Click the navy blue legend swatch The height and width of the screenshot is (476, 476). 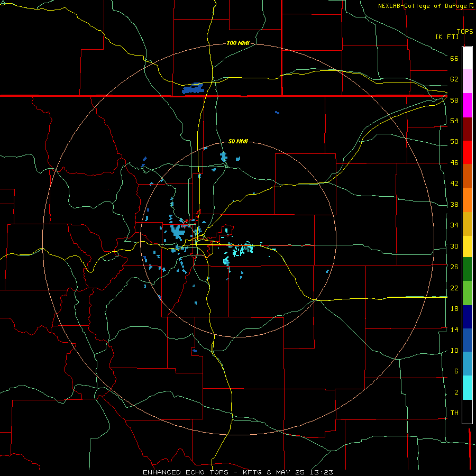pyautogui.click(x=467, y=317)
